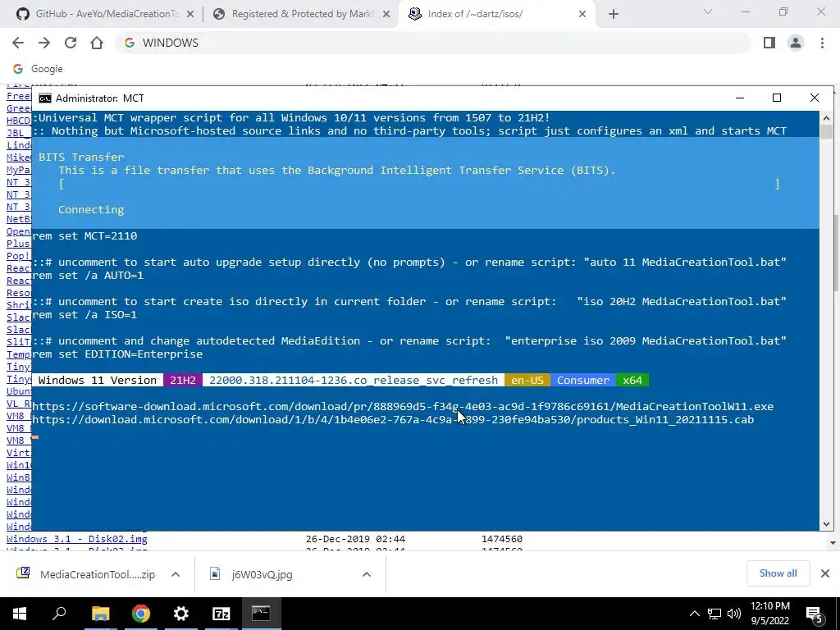Open taskbar Search magnifier
Image resolution: width=840 pixels, height=630 pixels.
pyautogui.click(x=59, y=614)
